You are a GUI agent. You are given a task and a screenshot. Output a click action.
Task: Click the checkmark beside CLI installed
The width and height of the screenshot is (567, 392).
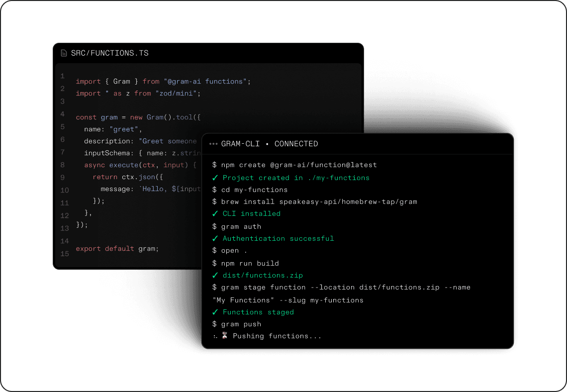click(215, 213)
